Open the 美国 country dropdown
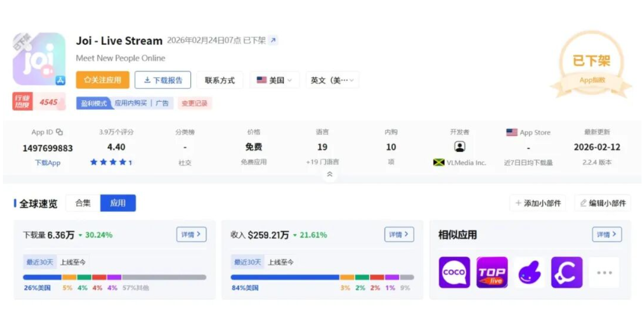 point(274,80)
